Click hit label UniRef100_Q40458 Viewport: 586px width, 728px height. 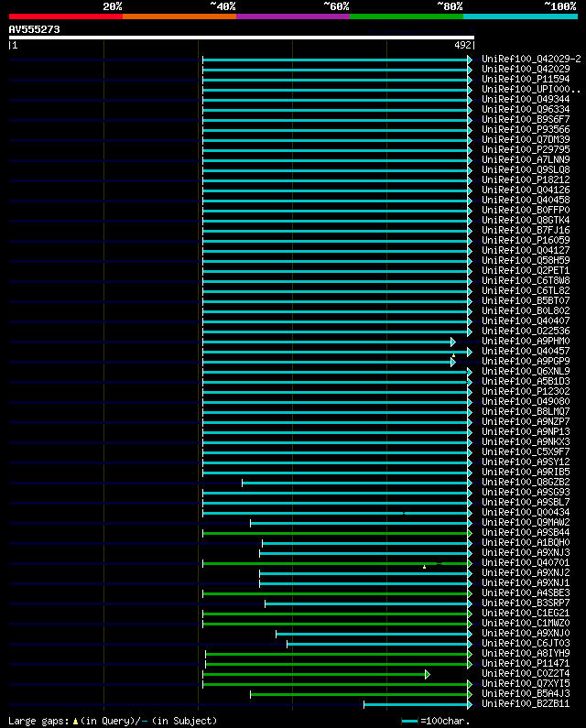526,201
